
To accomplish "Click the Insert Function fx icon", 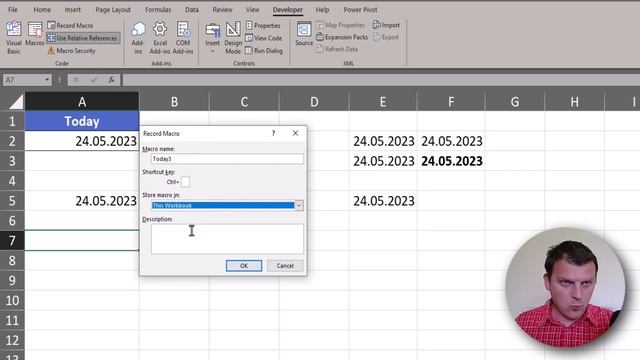I will click(111, 80).
